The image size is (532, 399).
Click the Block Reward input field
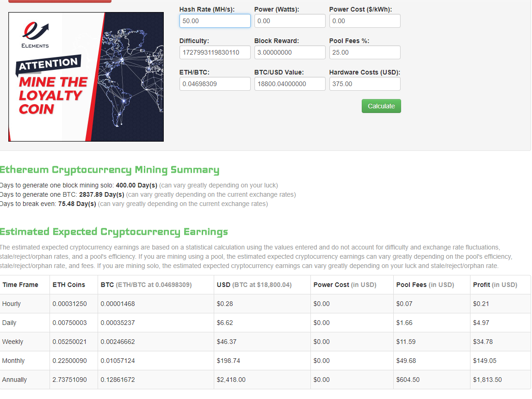pos(290,52)
